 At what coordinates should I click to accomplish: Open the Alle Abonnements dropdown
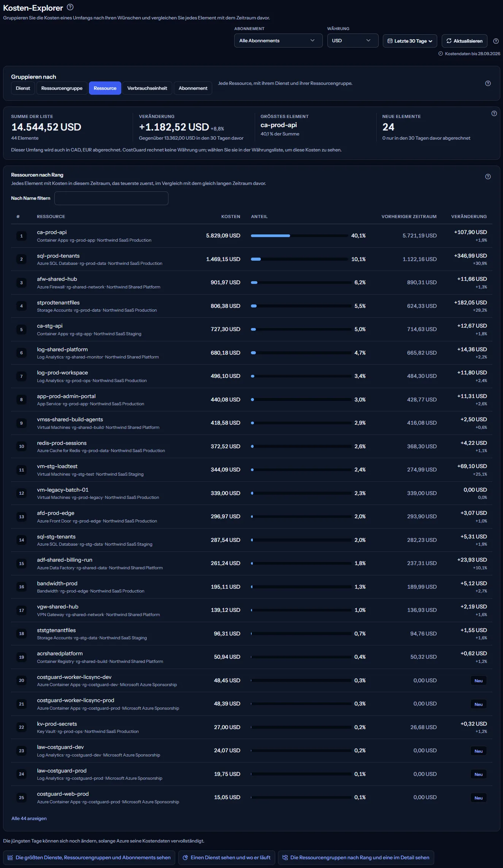pos(278,41)
